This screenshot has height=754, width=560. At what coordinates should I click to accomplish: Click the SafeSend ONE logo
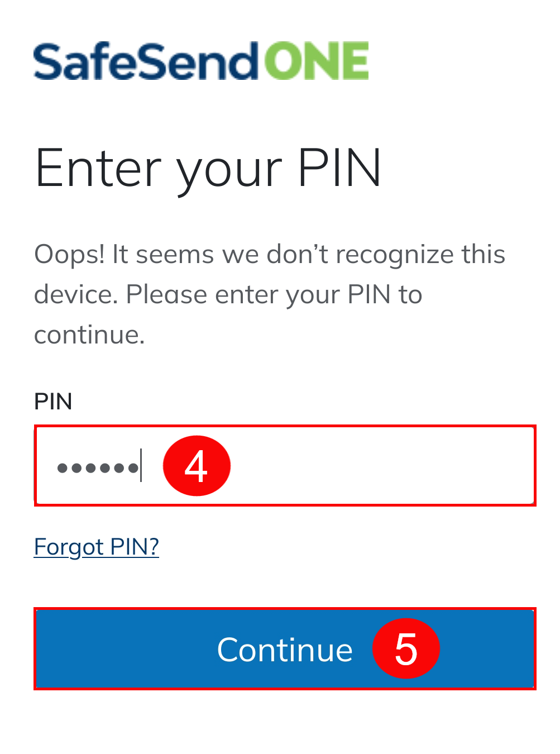coord(201,61)
